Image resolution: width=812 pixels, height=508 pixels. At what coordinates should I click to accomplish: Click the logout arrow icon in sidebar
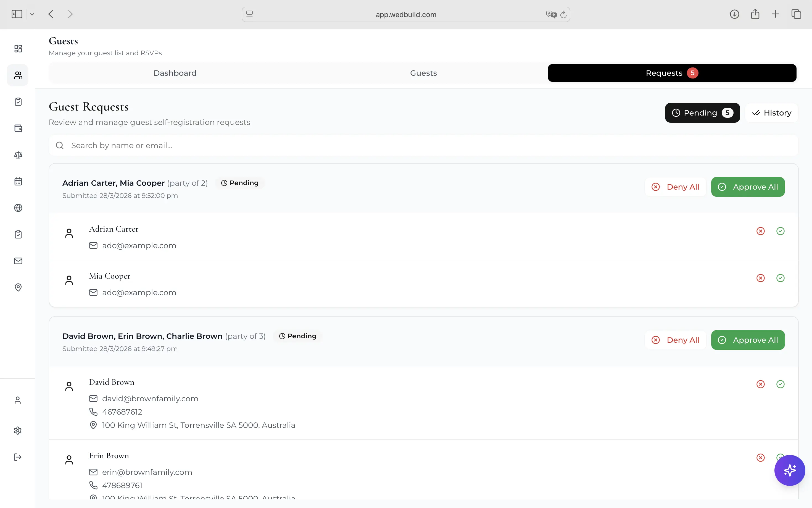[x=18, y=457]
